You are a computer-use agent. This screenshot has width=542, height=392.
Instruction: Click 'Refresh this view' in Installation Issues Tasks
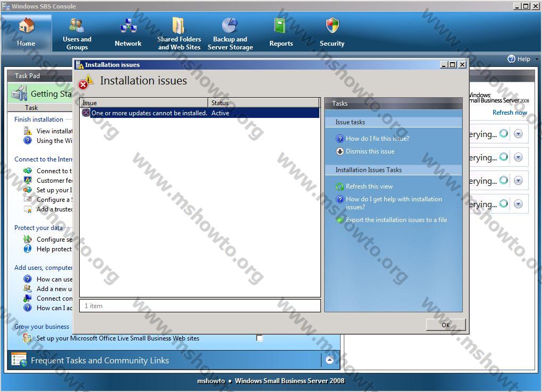pos(369,186)
